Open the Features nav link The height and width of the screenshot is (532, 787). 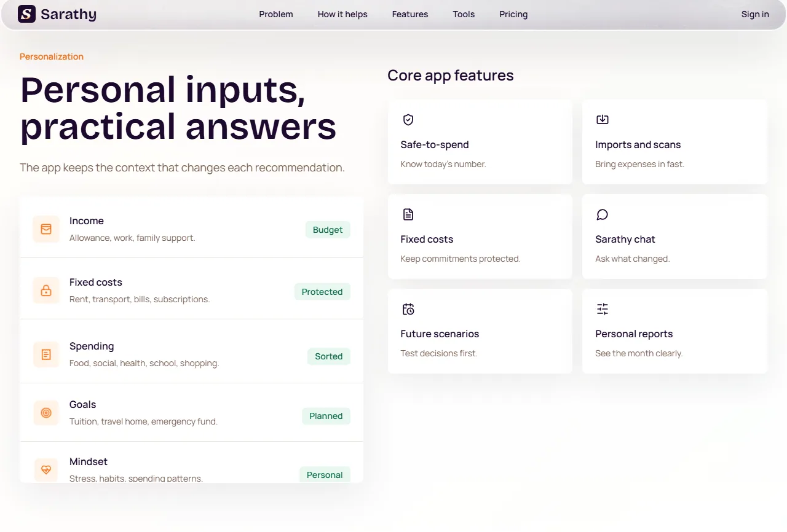(410, 14)
